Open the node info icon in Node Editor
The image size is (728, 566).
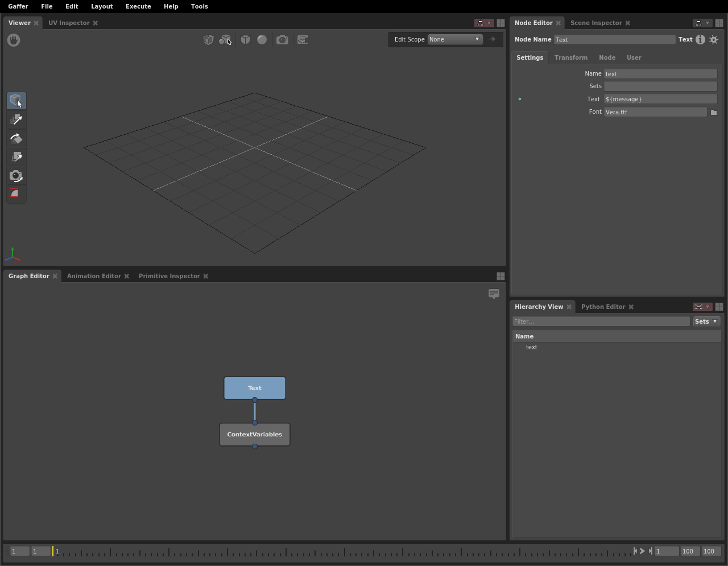pos(700,40)
